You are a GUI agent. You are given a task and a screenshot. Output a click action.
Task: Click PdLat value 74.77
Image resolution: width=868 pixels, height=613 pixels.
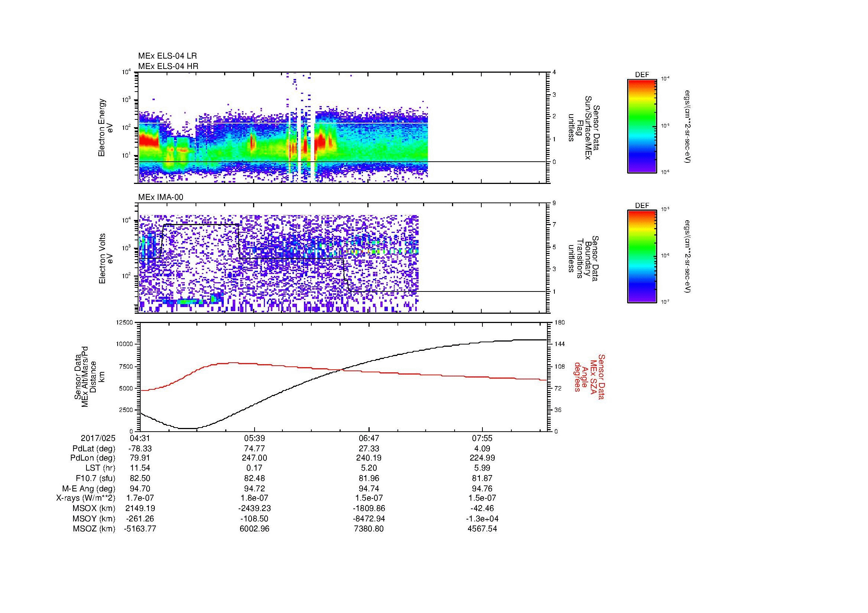tap(255, 449)
